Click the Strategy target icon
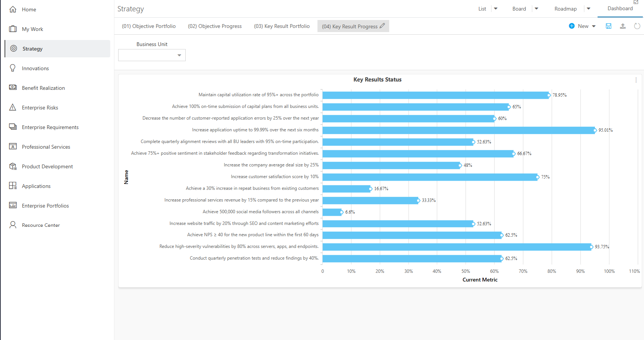The height and width of the screenshot is (340, 644). [x=14, y=48]
